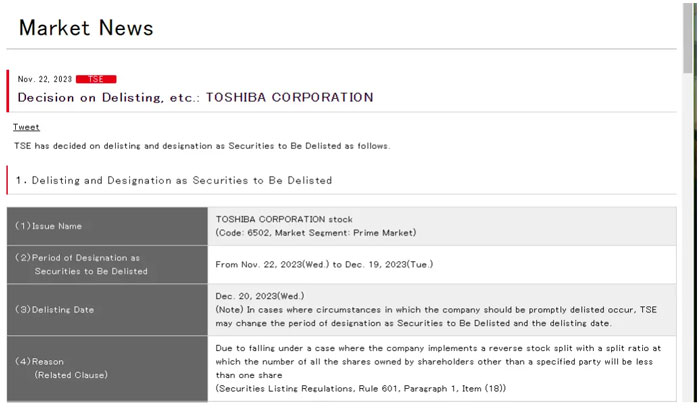Click the designation period dates cell
Viewport: 700px width, 408px height.
(324, 265)
